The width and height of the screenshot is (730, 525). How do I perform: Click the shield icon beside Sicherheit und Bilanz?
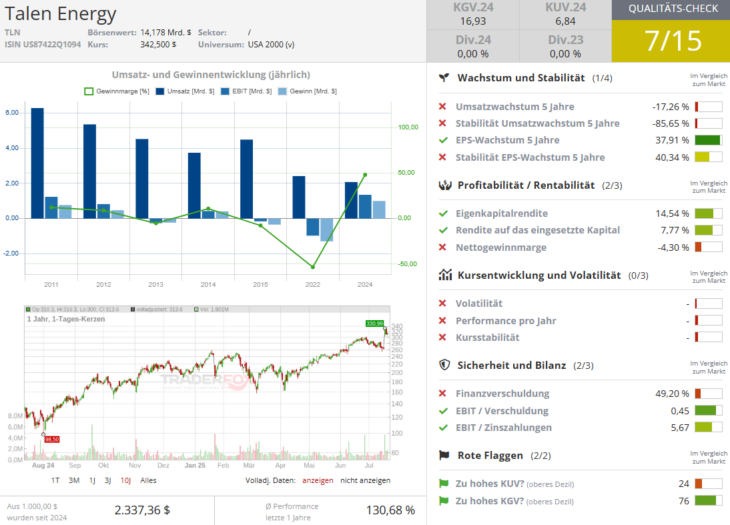[x=445, y=365]
